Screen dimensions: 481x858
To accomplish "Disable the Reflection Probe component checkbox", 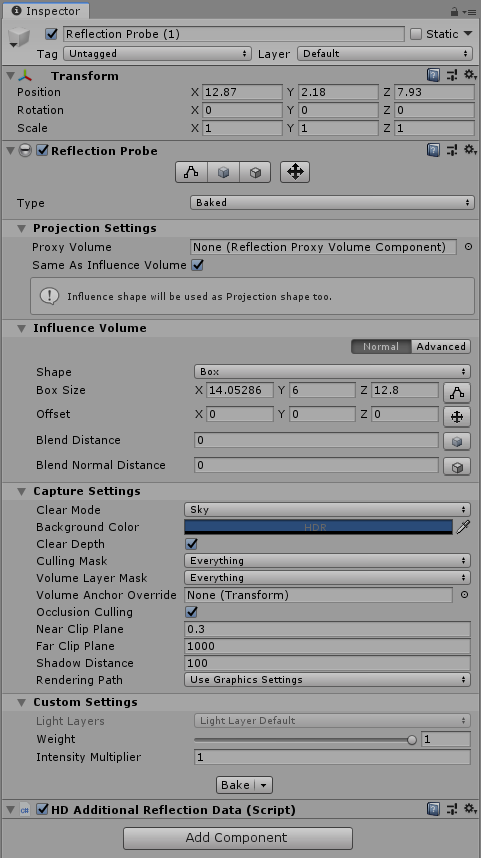I will [42, 150].
